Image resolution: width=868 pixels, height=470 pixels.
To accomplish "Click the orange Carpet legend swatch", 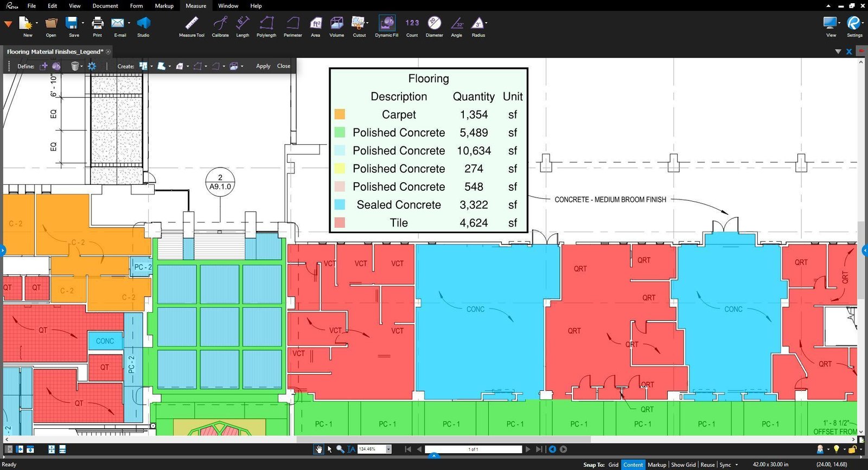I will (x=340, y=114).
